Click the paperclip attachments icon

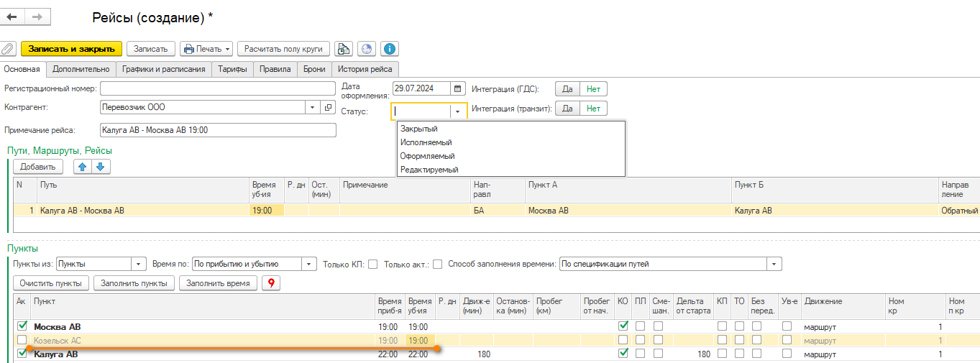(8, 49)
